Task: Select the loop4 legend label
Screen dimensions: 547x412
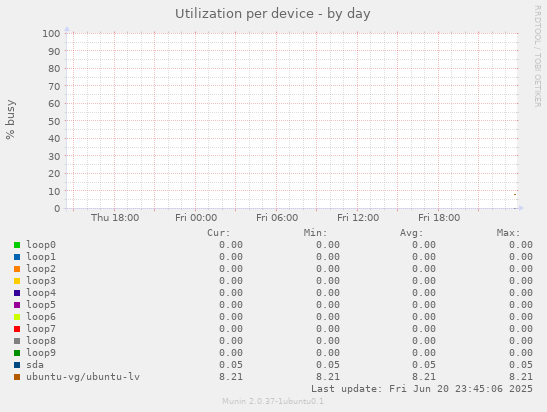Action: pyautogui.click(x=41, y=293)
